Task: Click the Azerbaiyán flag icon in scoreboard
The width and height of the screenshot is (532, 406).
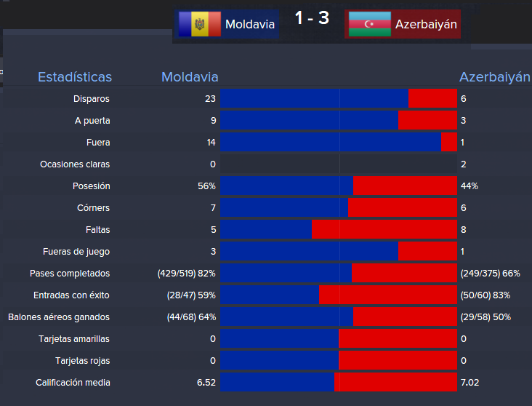Action: [x=369, y=24]
